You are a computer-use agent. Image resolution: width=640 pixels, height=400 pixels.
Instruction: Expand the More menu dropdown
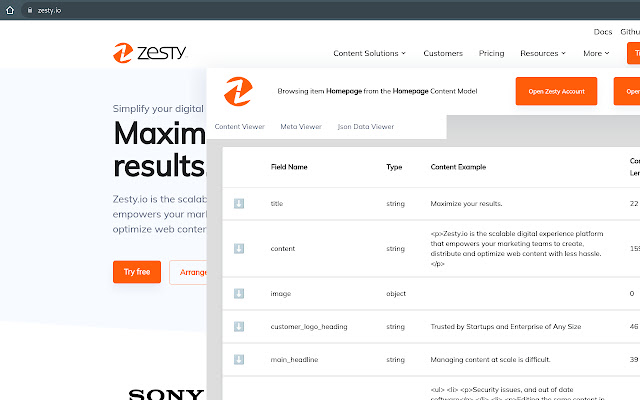596,53
